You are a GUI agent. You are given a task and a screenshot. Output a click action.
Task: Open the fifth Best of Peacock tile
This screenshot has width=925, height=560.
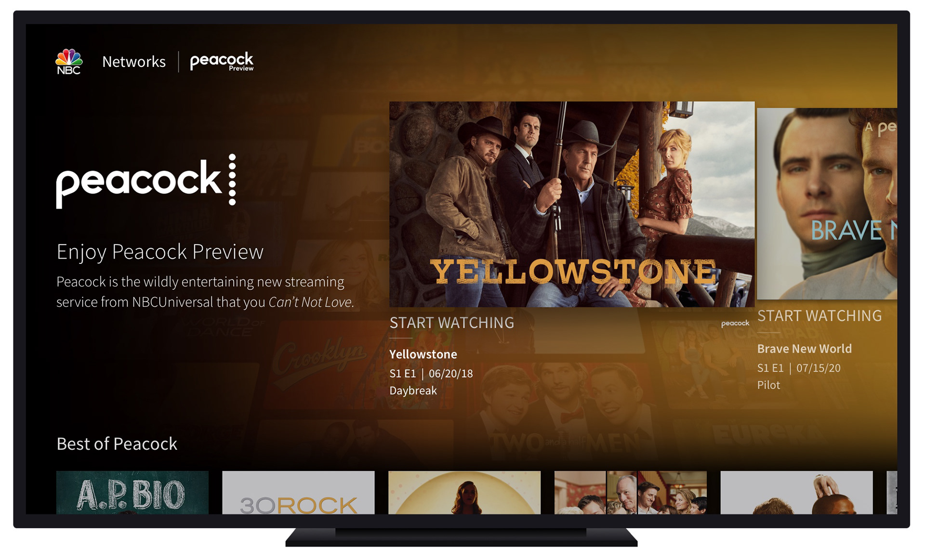click(796, 492)
